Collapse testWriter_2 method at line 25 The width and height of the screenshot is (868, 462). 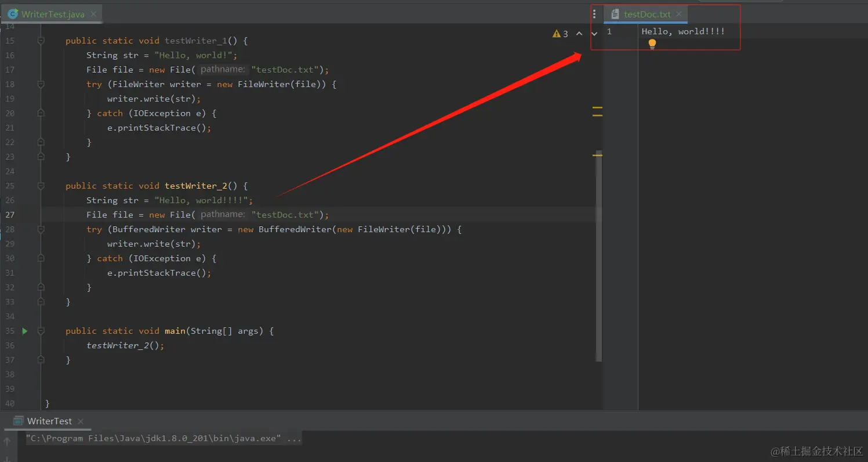tap(41, 186)
